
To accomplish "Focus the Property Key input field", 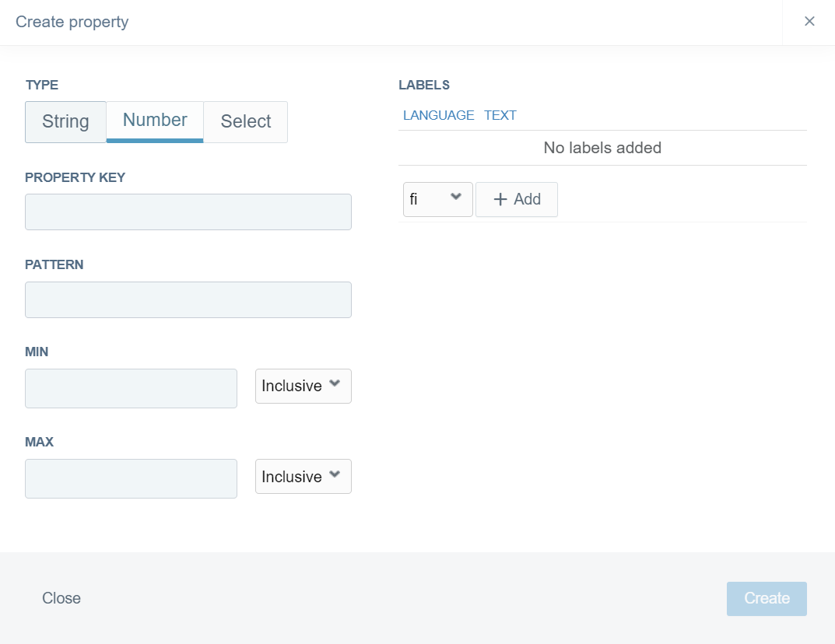I will point(188,212).
